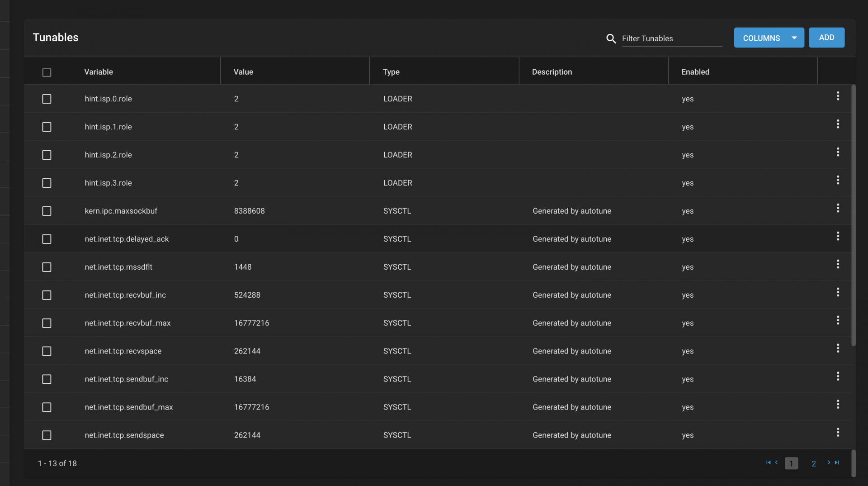Open the options menu for kern.ipc.maxsockbuf
The width and height of the screenshot is (868, 486).
point(837,208)
